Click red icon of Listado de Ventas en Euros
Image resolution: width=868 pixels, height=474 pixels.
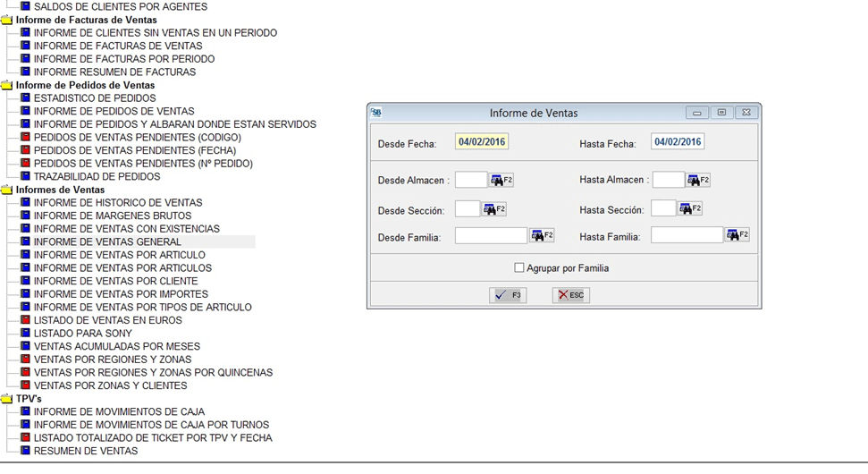tap(26, 320)
